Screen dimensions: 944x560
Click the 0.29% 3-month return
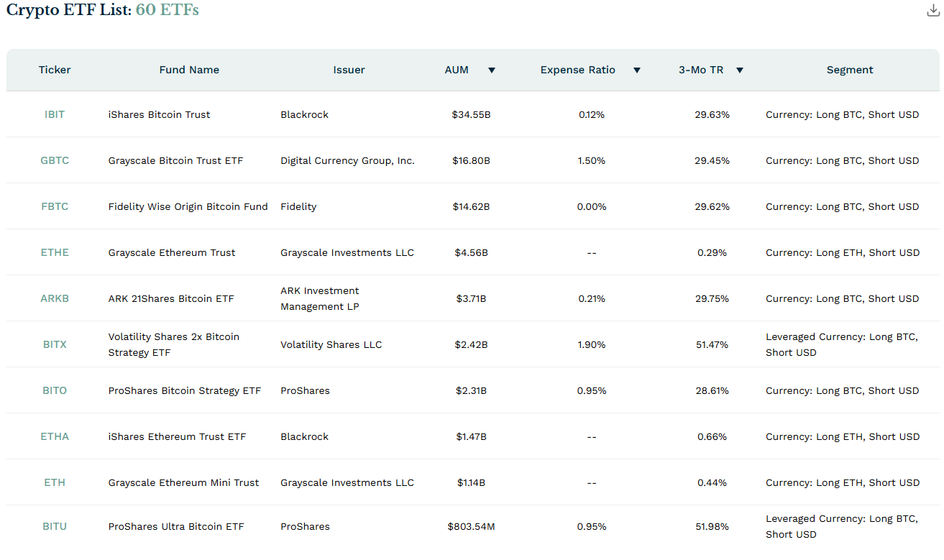(x=712, y=252)
